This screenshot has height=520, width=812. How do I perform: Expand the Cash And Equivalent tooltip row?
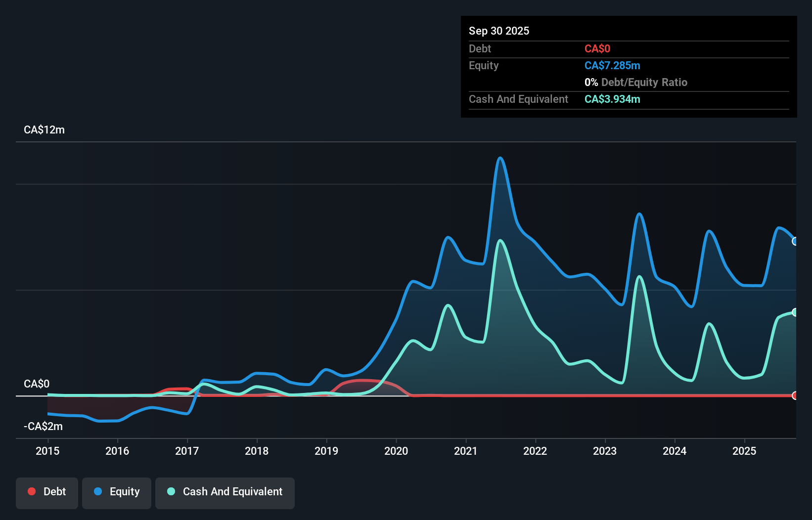612,99
